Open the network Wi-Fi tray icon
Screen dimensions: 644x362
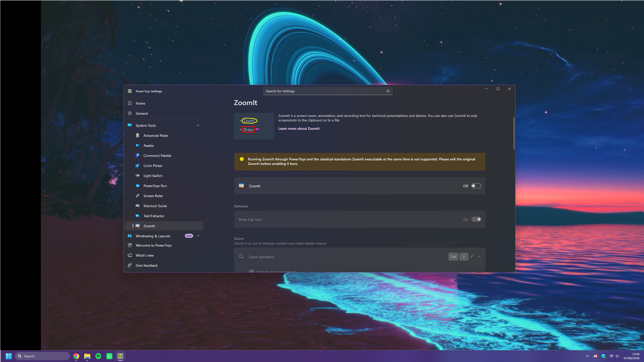[x=611, y=356]
